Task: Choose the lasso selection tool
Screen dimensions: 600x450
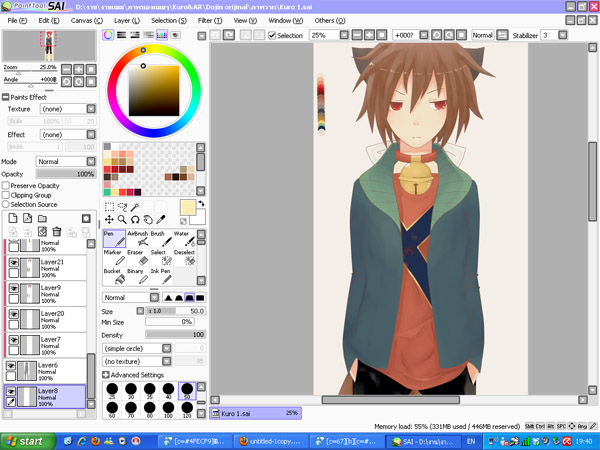Action: tap(122, 207)
